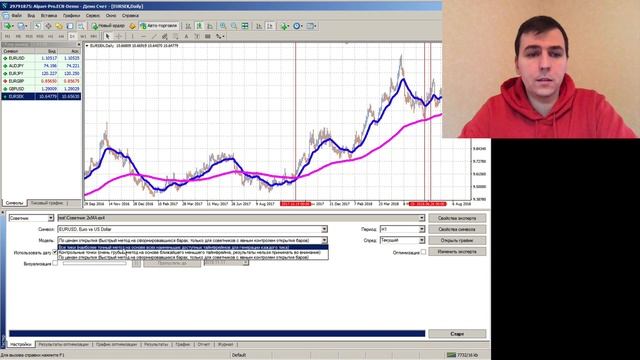640x360 pixels.
Task: Switch to the tick chart tab
Action: click(x=47, y=203)
